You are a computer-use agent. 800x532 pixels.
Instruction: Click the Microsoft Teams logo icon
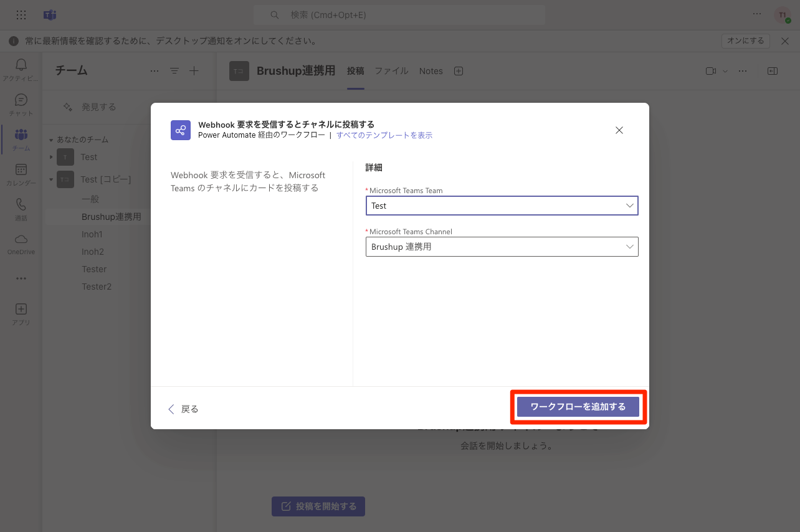(50, 14)
